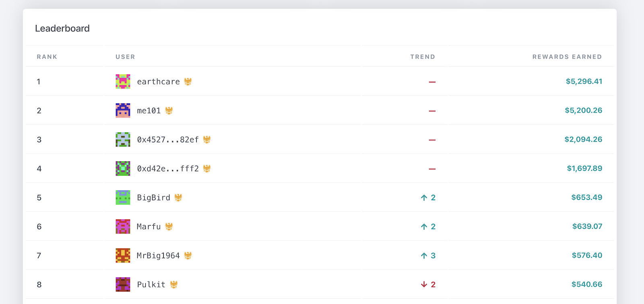Click the up-arrow trend icon for BigBird
The height and width of the screenshot is (304, 644).
[x=424, y=197]
